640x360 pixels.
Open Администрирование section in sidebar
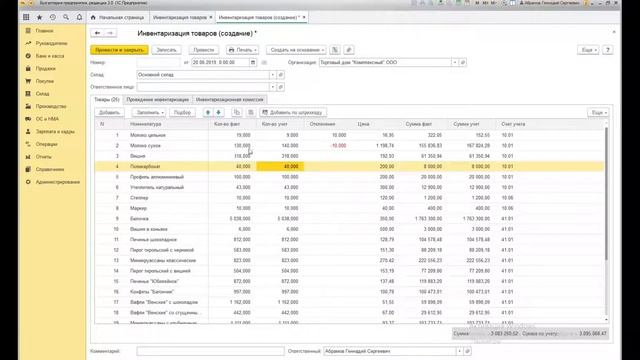pyautogui.click(x=58, y=182)
